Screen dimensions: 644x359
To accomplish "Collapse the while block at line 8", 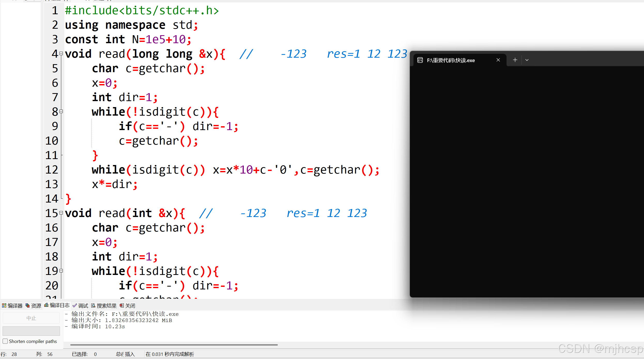I will coord(61,111).
